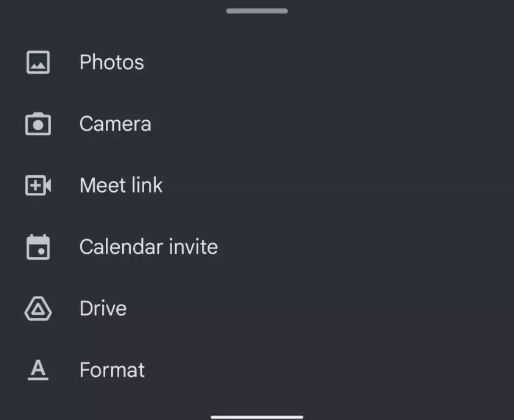Tap the Meet link video camera icon

38,186
